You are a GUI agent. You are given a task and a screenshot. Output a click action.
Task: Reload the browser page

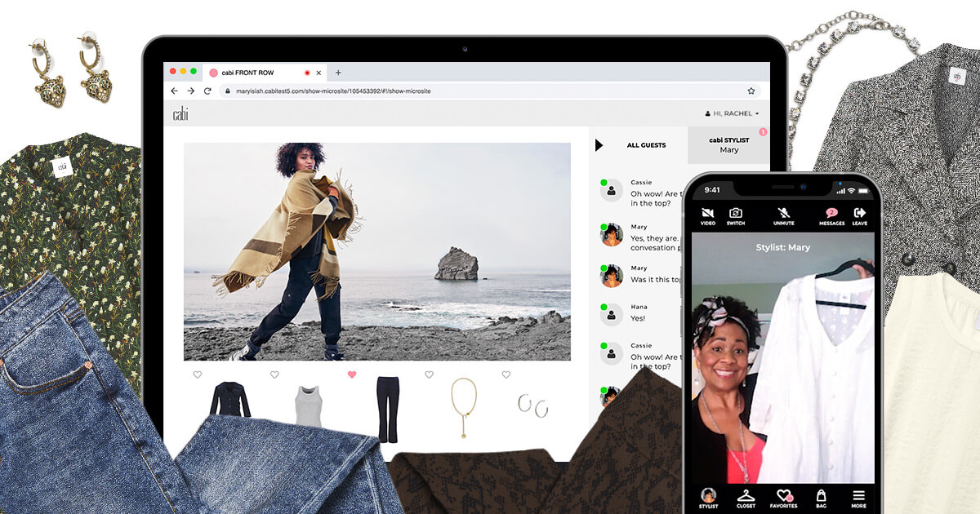[x=207, y=91]
